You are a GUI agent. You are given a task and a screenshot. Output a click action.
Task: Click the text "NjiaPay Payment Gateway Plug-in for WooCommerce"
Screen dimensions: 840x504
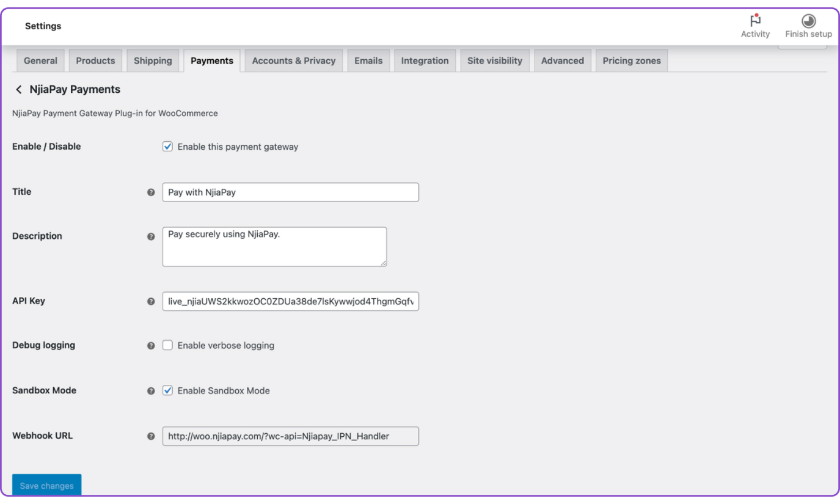tap(115, 113)
